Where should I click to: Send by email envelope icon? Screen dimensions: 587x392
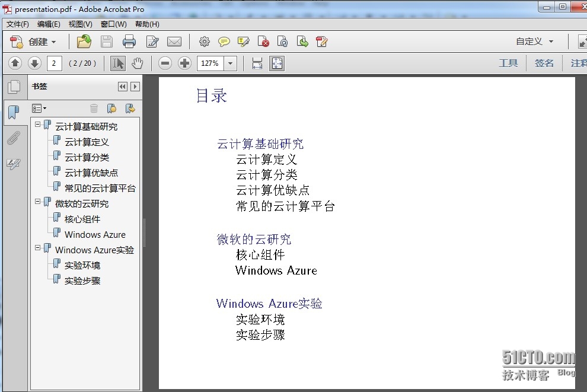[x=174, y=42]
